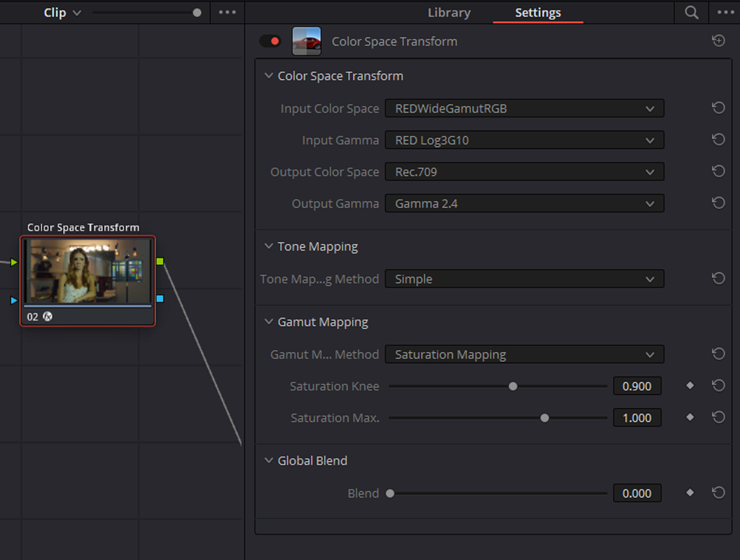Collapse the Color Space Transform section

(x=269, y=76)
